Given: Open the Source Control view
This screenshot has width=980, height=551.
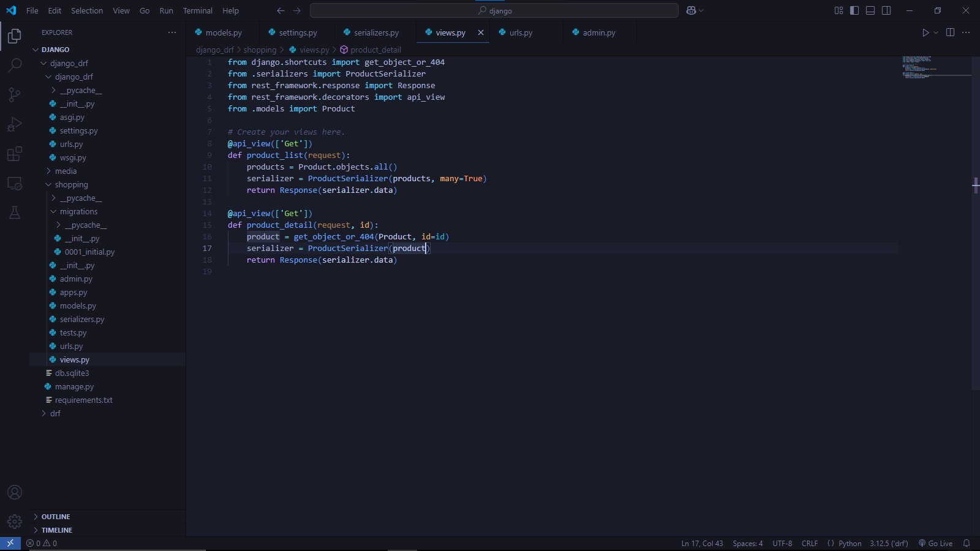Looking at the screenshot, I should [x=15, y=94].
